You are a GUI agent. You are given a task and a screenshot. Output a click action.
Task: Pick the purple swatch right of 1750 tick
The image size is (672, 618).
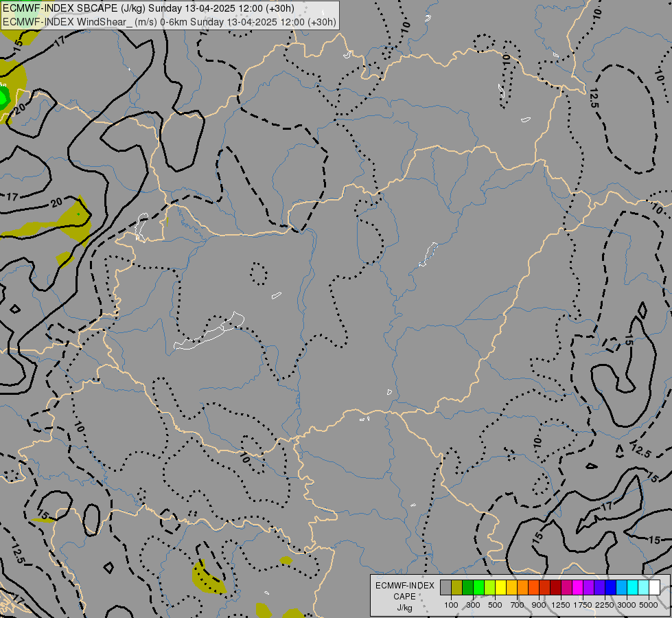[x=588, y=587]
